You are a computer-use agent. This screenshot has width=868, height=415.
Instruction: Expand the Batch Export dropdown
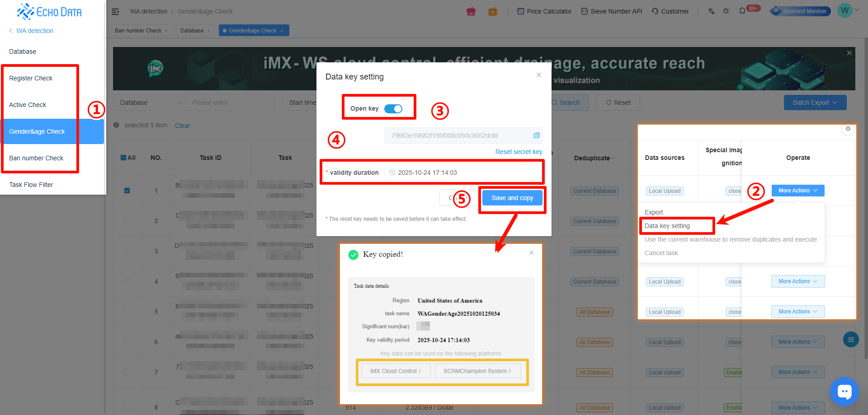coord(815,103)
